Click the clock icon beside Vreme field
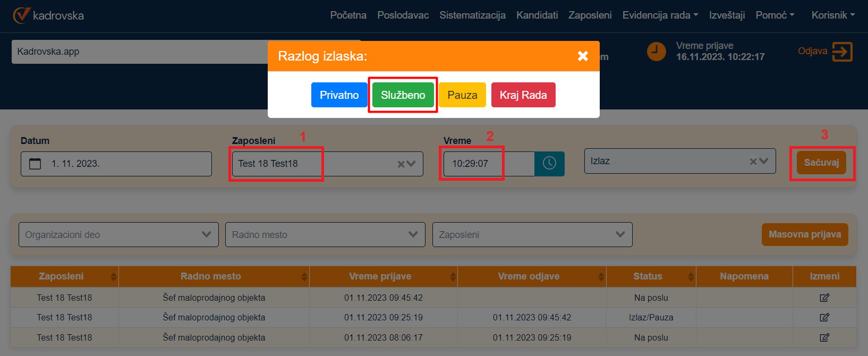The height and width of the screenshot is (356, 868). (x=549, y=164)
